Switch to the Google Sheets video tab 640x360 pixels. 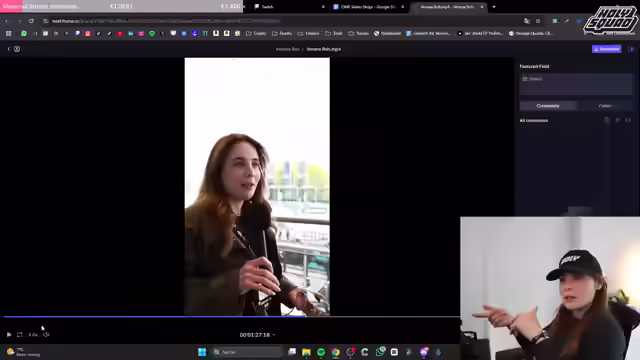(x=368, y=7)
